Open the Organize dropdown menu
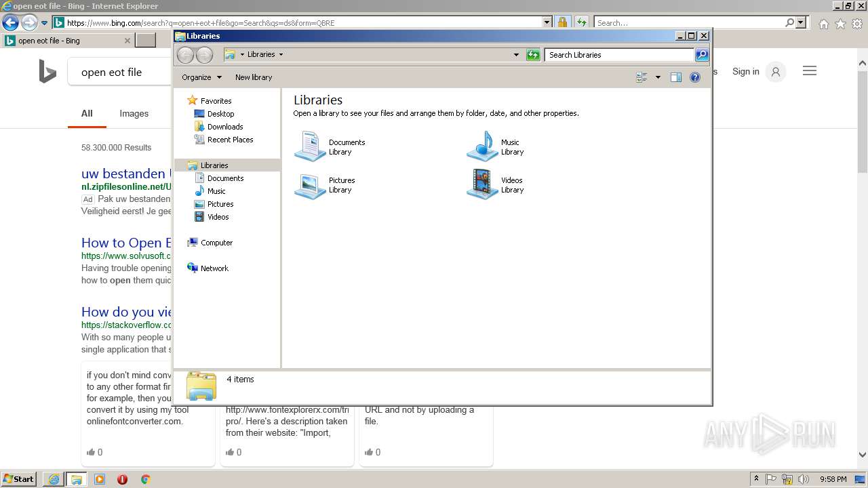Image resolution: width=868 pixels, height=488 pixels. point(201,77)
